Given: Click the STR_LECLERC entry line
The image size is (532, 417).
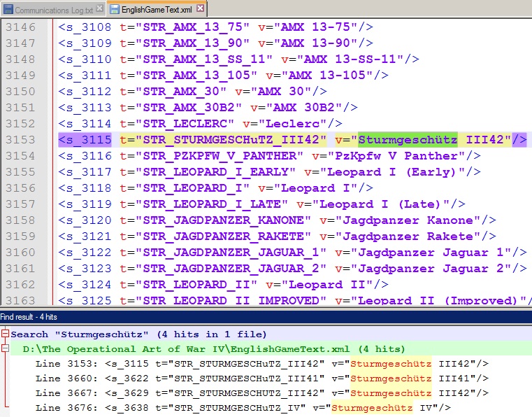Looking at the screenshot, I should (200, 124).
